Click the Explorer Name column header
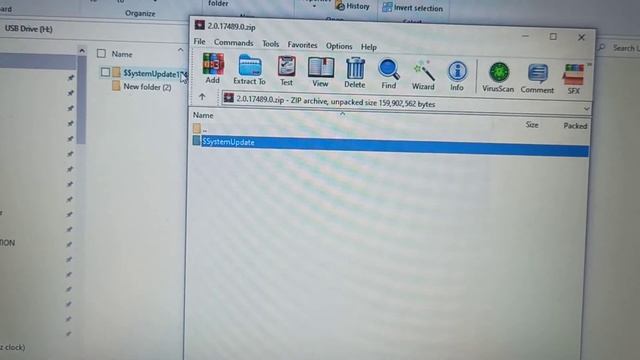 [122, 54]
